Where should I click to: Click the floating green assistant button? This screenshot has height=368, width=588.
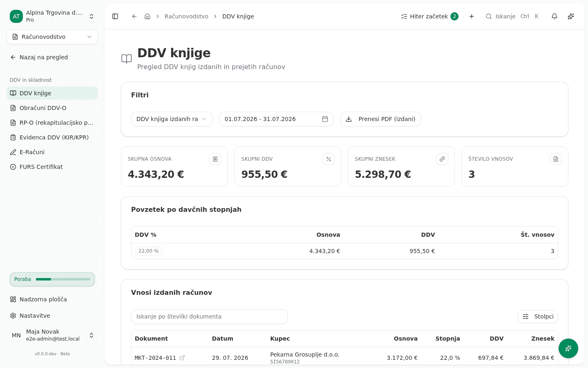pos(568,348)
